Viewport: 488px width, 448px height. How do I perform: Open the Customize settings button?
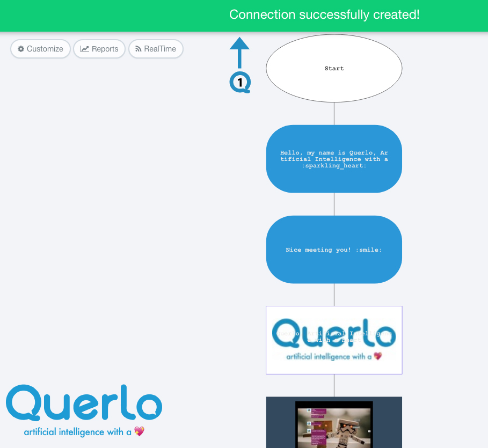[x=40, y=49]
